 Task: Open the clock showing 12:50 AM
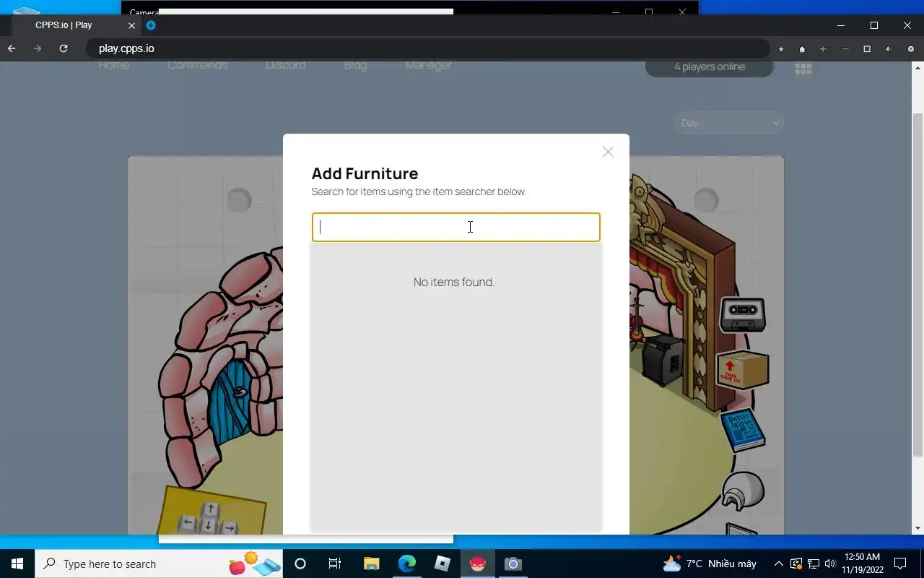(x=862, y=564)
